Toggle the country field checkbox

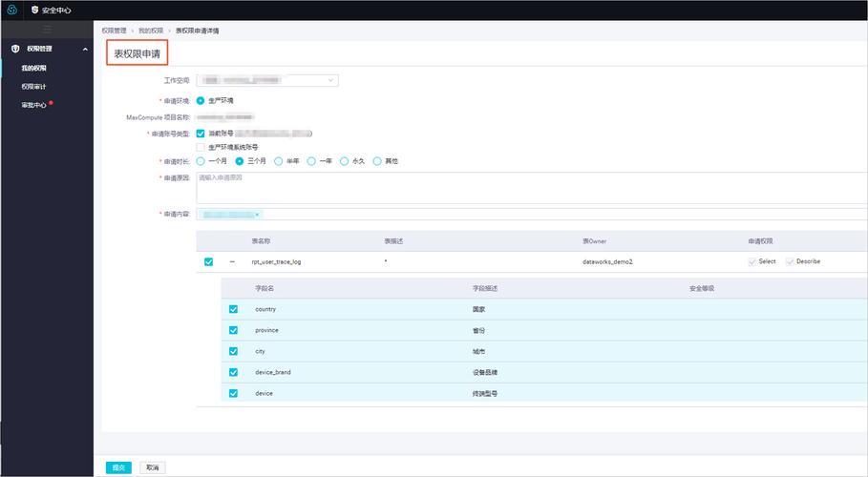coord(233,309)
